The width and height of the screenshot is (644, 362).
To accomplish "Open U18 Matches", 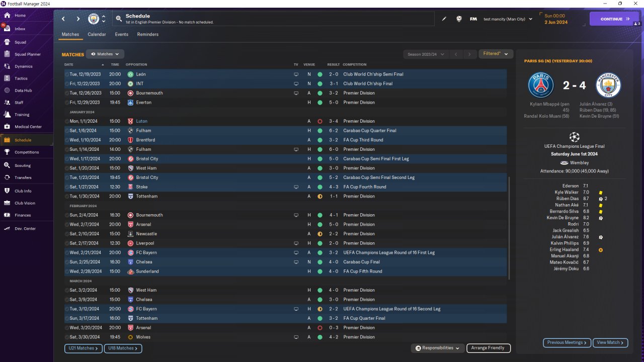I will coord(123,348).
